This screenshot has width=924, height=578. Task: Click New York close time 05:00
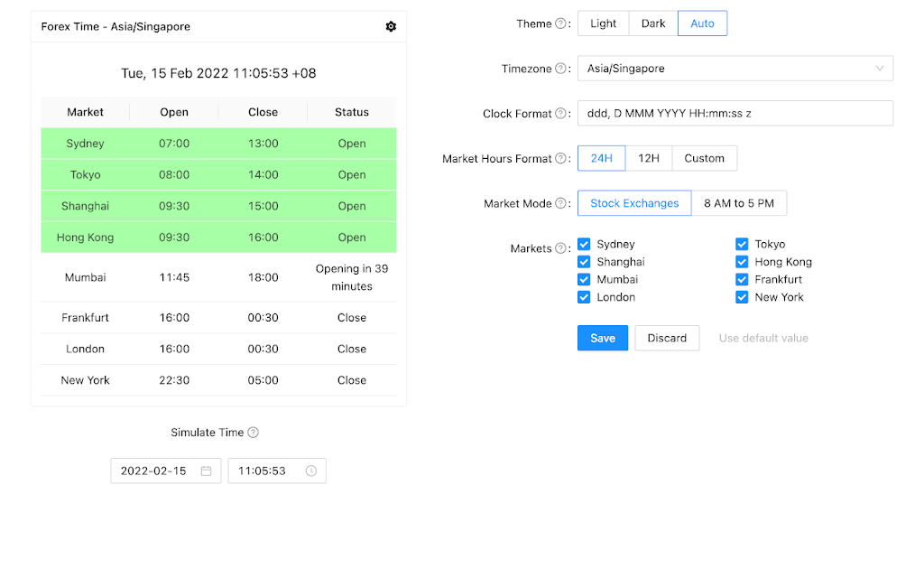click(263, 380)
